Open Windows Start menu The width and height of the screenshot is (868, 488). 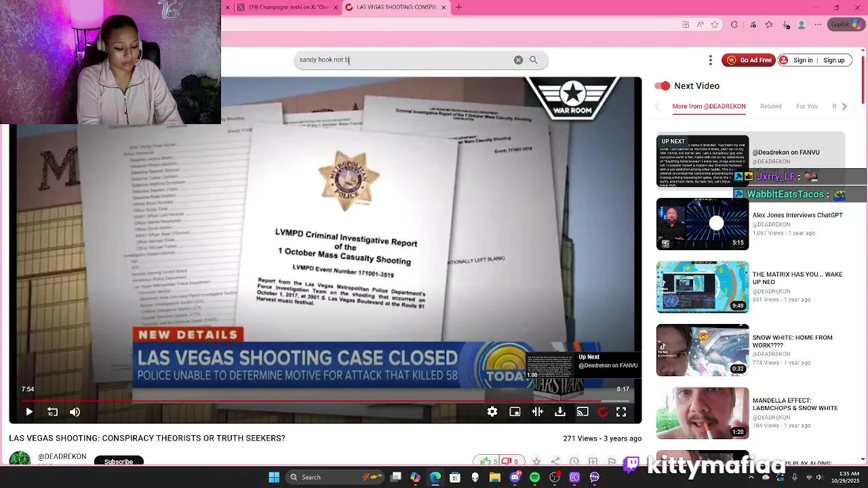(x=274, y=477)
